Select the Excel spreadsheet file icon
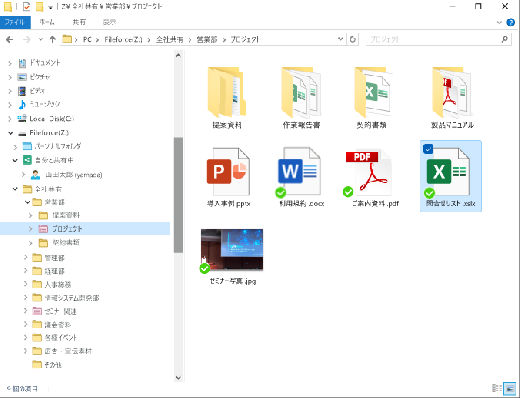The height and width of the screenshot is (398, 520). [x=448, y=172]
